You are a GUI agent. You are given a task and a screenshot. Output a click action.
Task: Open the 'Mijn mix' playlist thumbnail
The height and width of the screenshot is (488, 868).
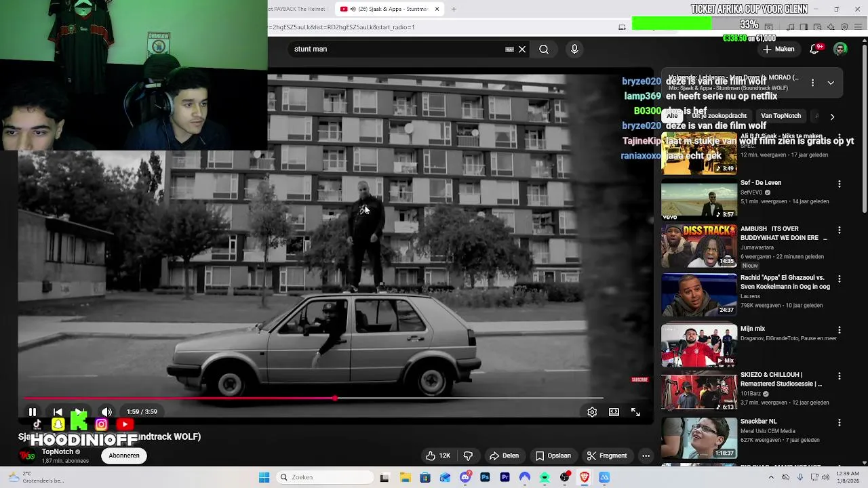[x=699, y=345]
